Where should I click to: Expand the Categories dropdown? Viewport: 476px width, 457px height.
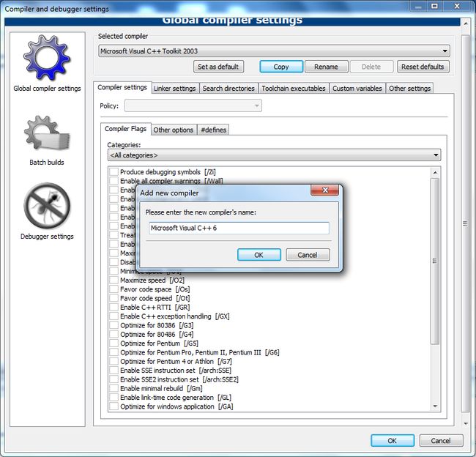274,155
